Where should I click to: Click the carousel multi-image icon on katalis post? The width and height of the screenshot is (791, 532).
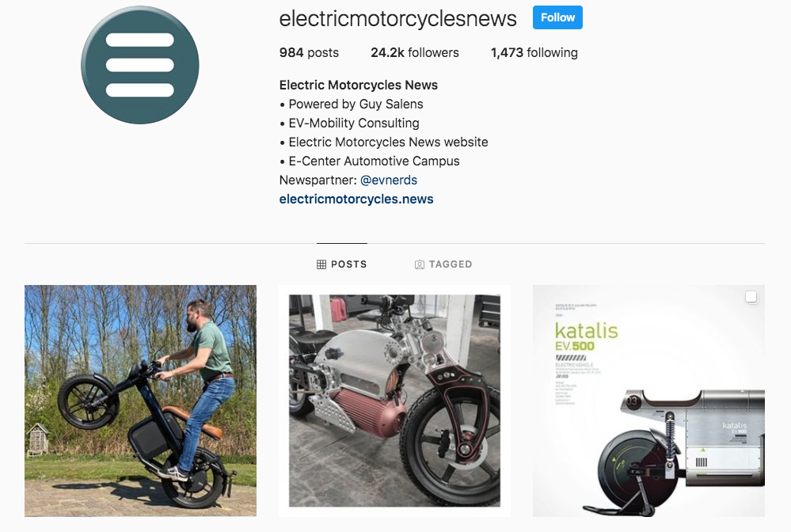pos(751,298)
